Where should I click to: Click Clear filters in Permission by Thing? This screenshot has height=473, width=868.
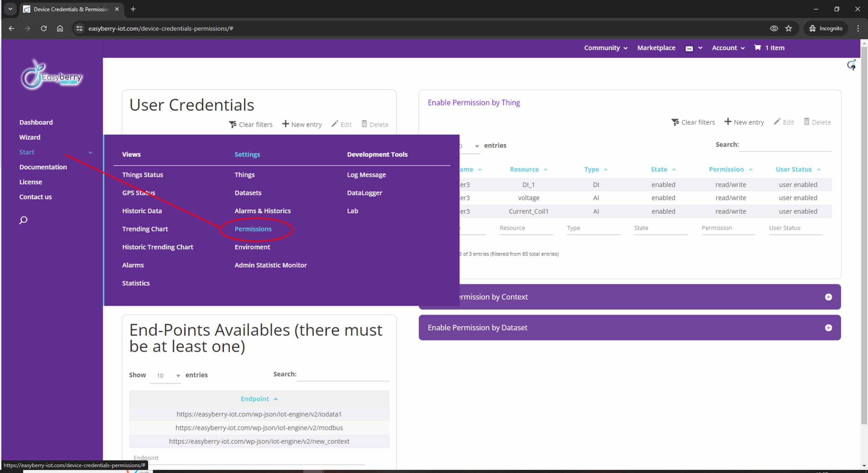click(693, 122)
